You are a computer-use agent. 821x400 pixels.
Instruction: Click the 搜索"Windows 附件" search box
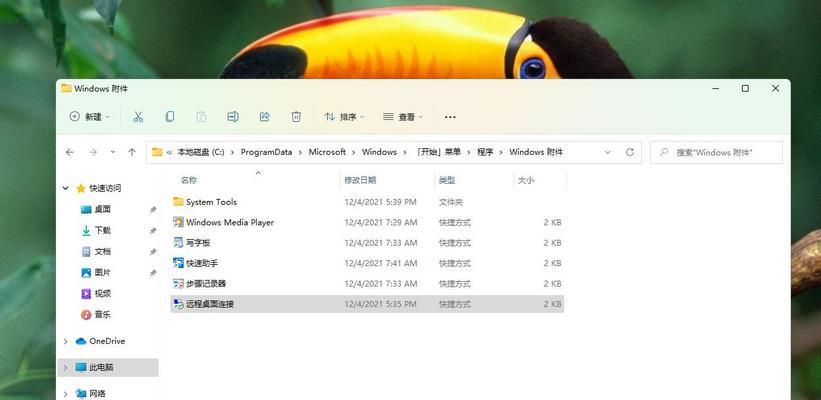716,152
